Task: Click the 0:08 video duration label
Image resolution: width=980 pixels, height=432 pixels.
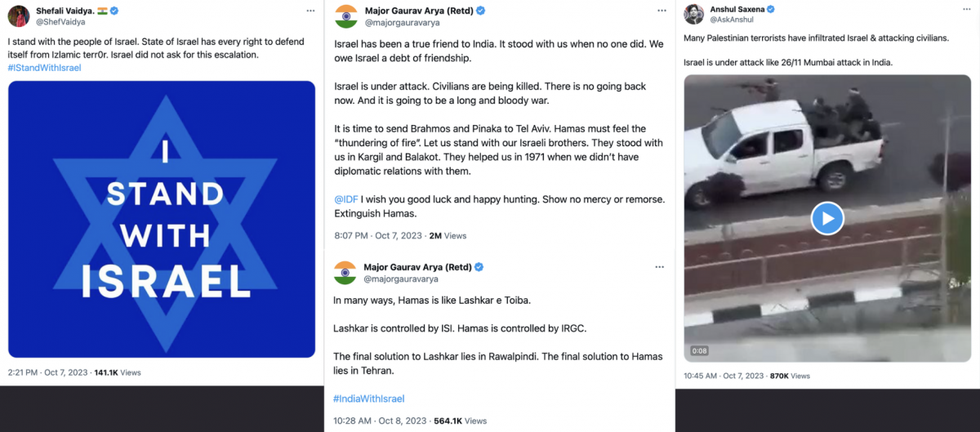Action: coord(700,351)
